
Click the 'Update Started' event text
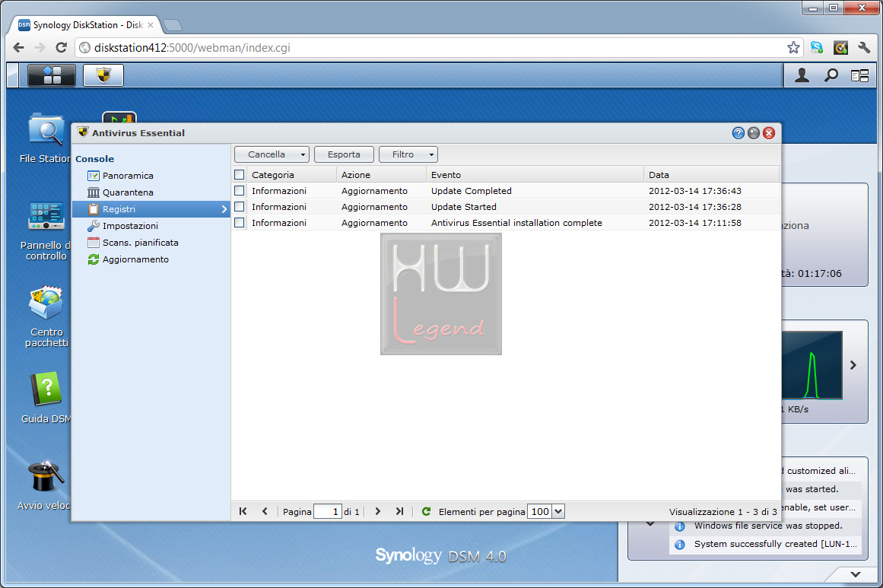tap(464, 207)
